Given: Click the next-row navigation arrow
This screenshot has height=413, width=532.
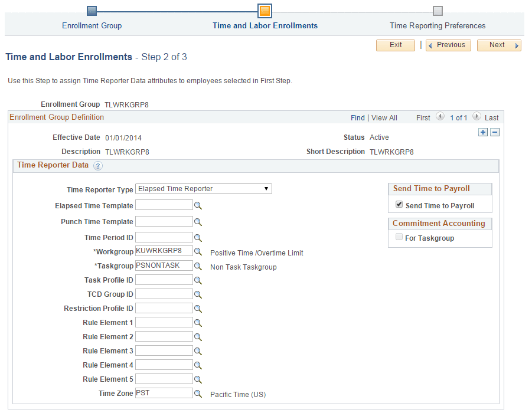Looking at the screenshot, I should pyautogui.click(x=476, y=117).
